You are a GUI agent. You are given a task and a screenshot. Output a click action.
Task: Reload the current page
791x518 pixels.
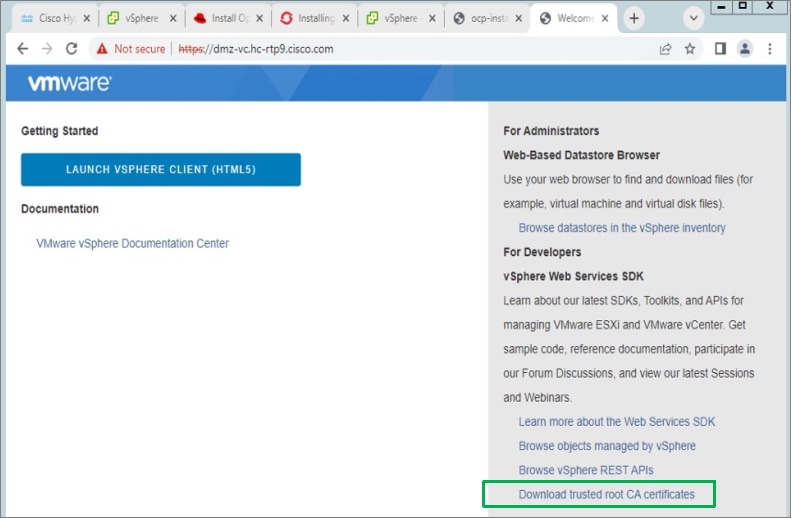[72, 48]
